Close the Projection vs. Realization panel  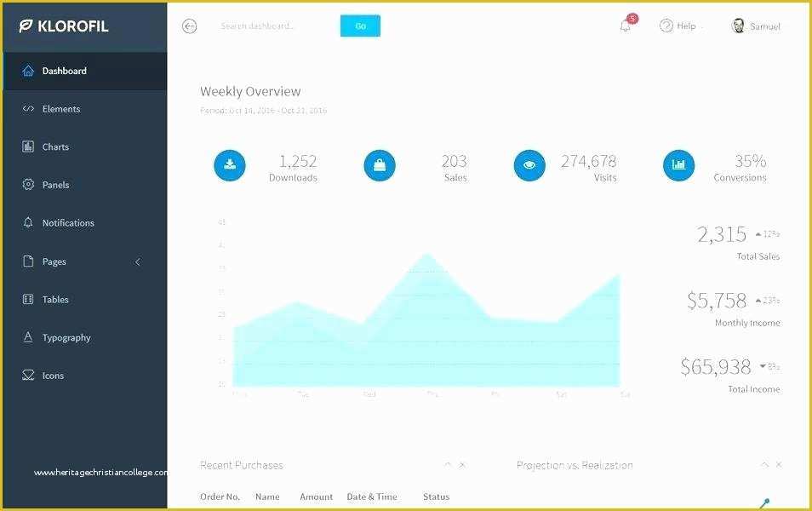[x=779, y=465]
